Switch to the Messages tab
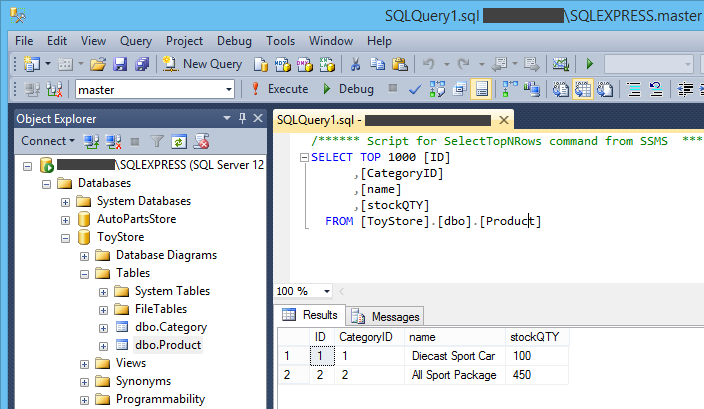Viewport: 704px width, 409px height. click(x=385, y=317)
